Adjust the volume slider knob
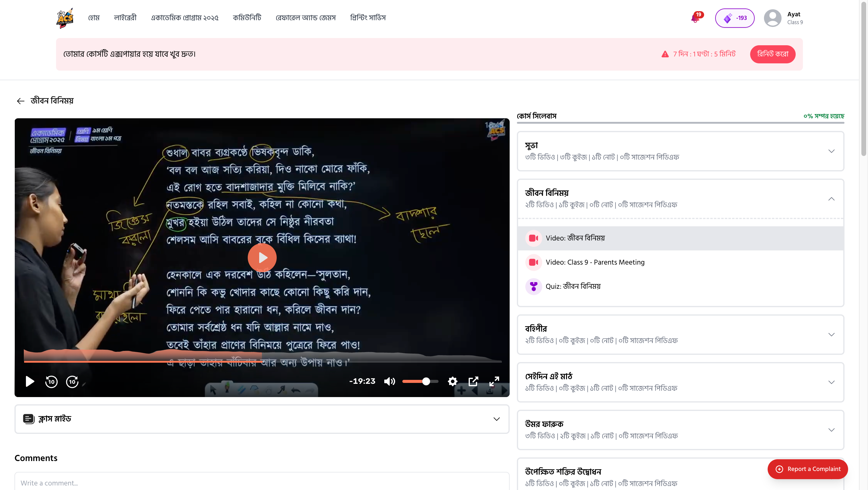Image resolution: width=868 pixels, height=490 pixels. [x=426, y=381]
